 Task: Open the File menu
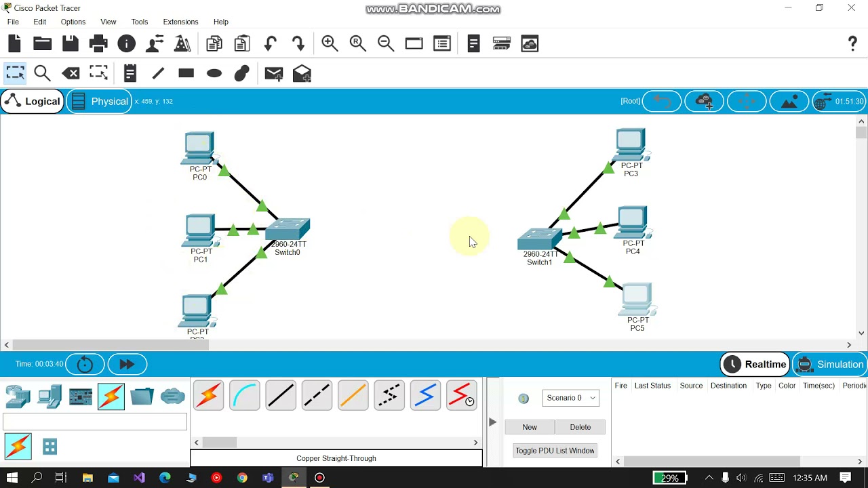[x=13, y=22]
